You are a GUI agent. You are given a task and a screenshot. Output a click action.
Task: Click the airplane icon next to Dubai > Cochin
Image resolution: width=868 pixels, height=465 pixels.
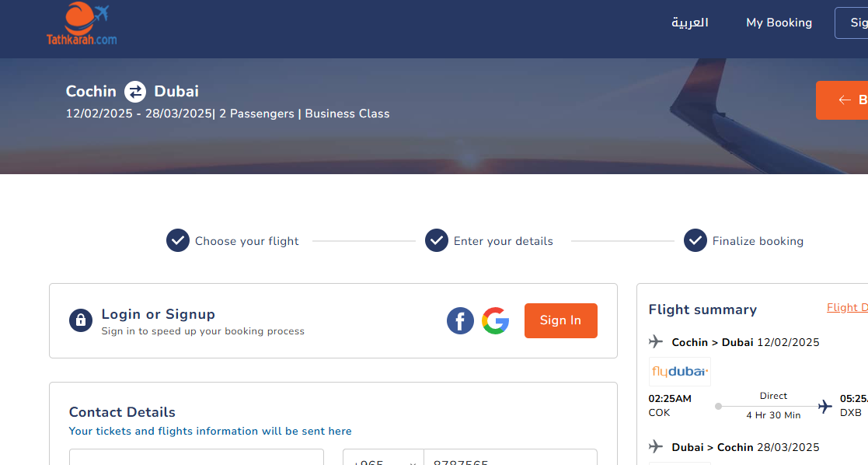(x=656, y=446)
